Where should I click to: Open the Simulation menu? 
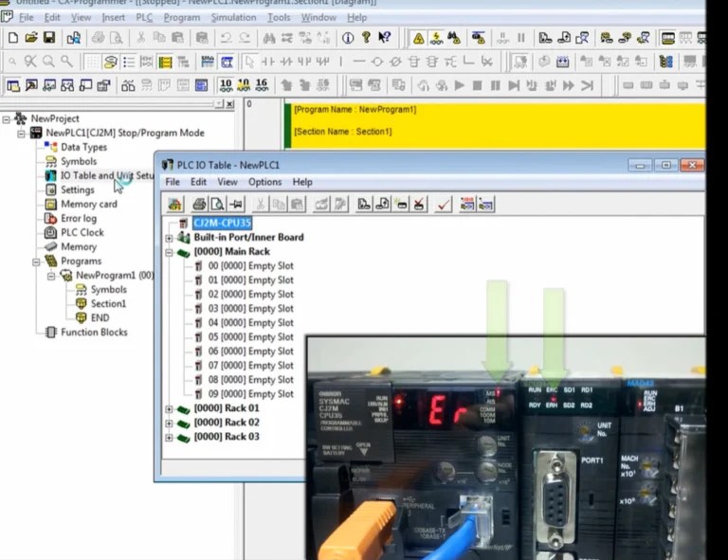click(x=233, y=18)
